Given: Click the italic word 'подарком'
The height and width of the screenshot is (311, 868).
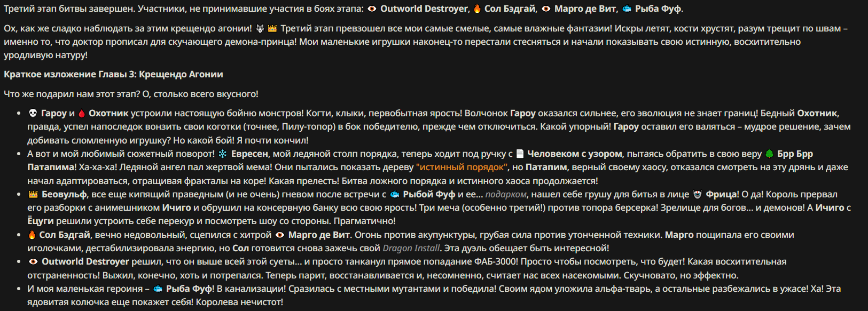Looking at the screenshot, I should [506, 194].
